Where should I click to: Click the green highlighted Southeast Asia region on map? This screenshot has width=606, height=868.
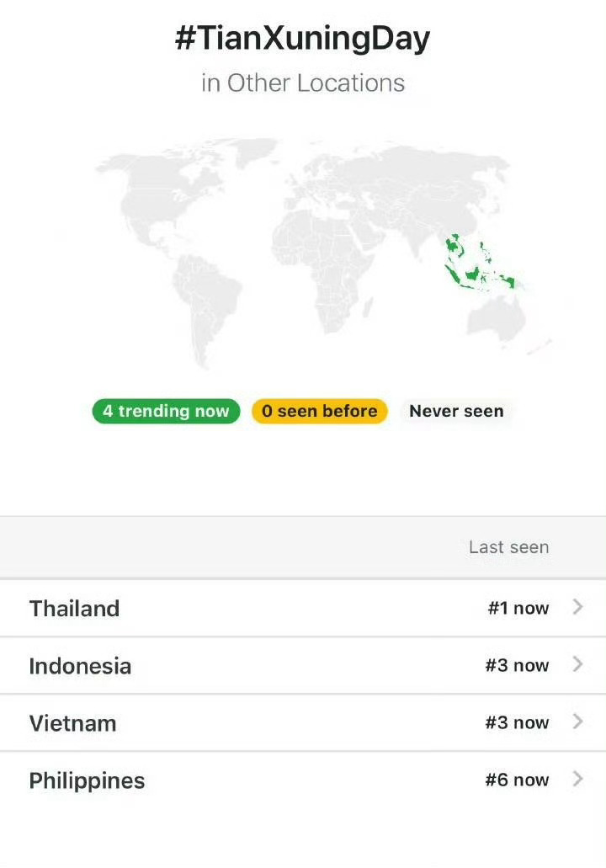tap(479, 262)
